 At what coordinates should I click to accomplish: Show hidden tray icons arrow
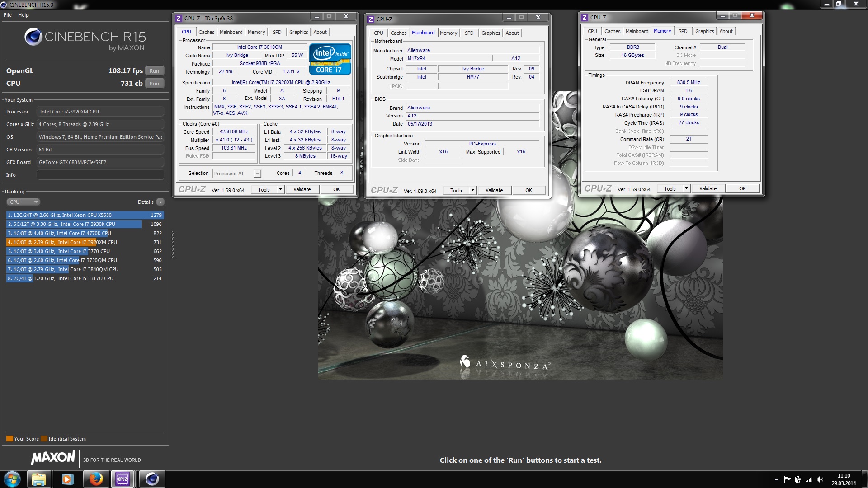(x=776, y=479)
